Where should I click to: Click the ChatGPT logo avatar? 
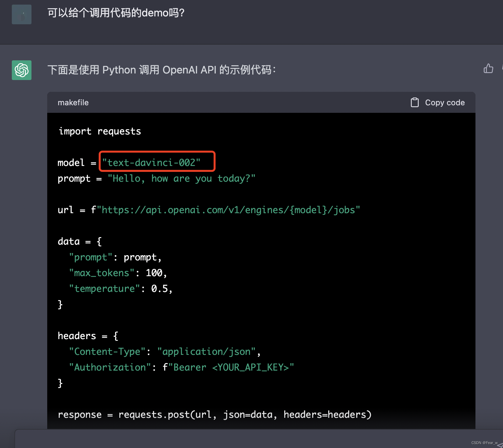[x=22, y=70]
